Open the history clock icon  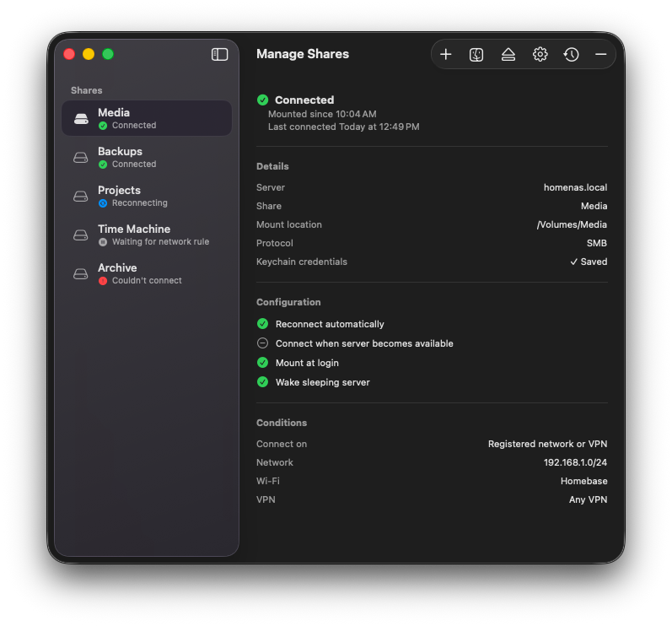pos(572,55)
